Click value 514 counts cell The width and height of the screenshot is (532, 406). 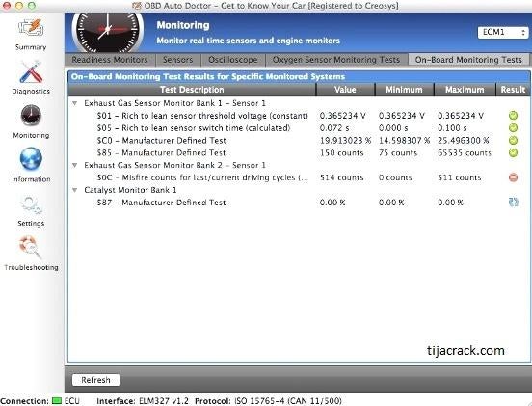(x=341, y=177)
